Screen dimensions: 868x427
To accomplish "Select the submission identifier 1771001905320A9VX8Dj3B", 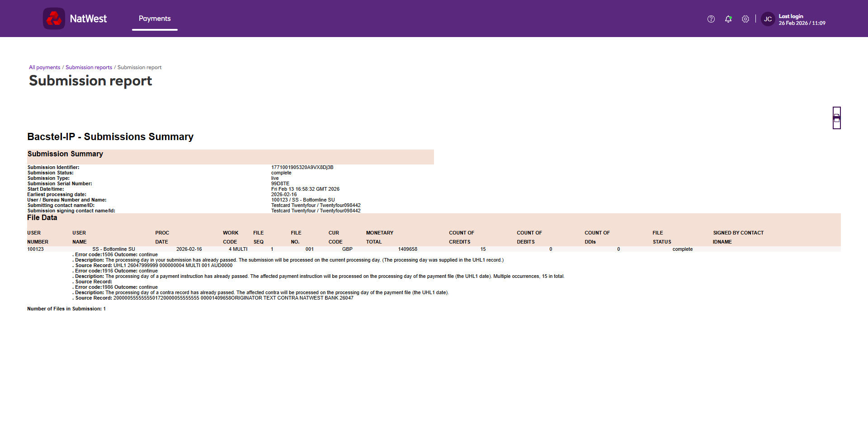I will click(302, 167).
